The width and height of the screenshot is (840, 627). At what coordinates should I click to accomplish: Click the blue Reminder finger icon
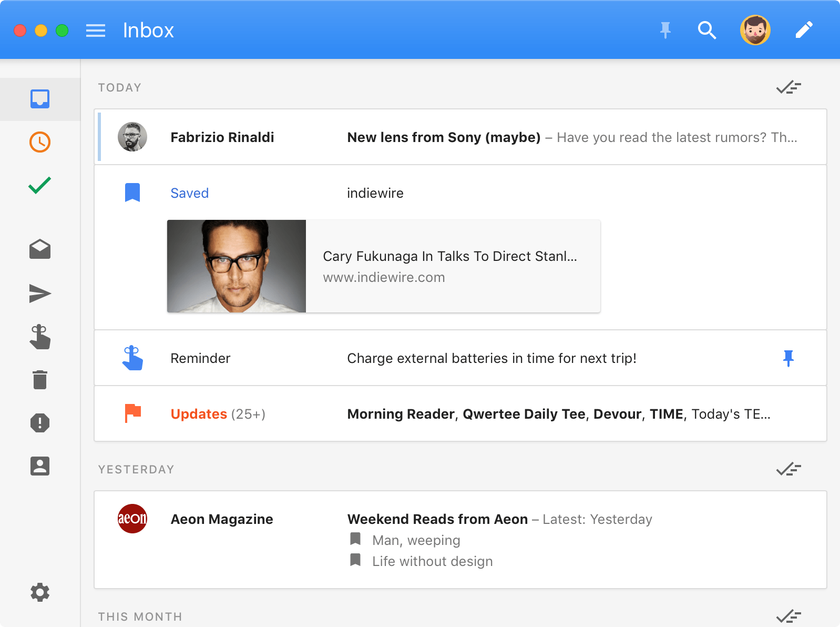coord(132,358)
